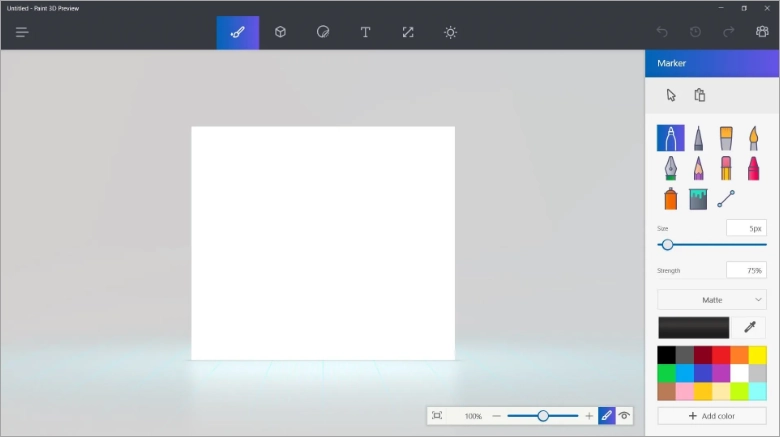Click the white drawing canvas

[323, 243]
